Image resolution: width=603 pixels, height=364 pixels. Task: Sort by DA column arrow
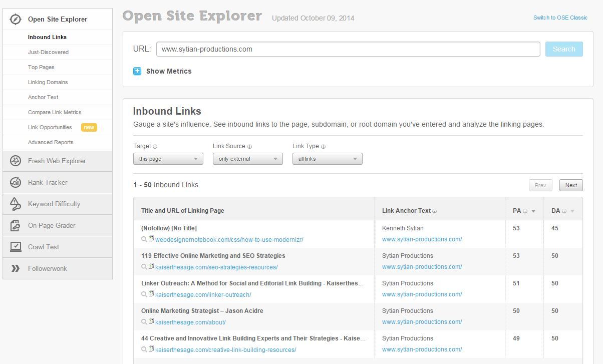point(572,211)
